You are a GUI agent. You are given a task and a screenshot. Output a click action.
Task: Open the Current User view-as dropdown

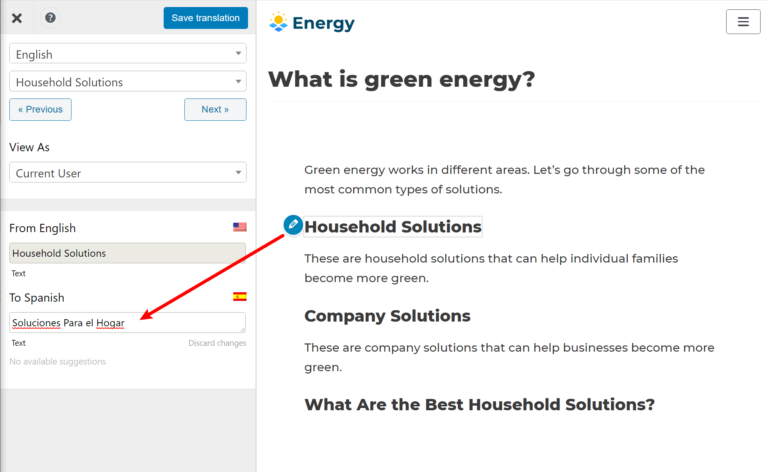[128, 173]
